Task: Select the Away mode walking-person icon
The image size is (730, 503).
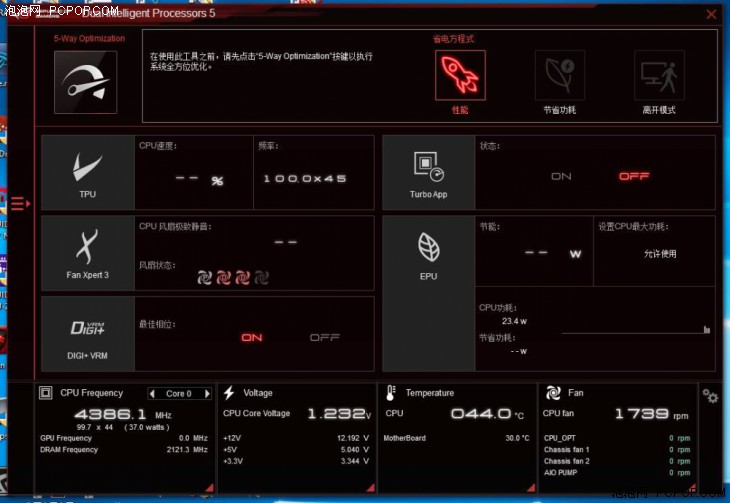Action: [659, 75]
